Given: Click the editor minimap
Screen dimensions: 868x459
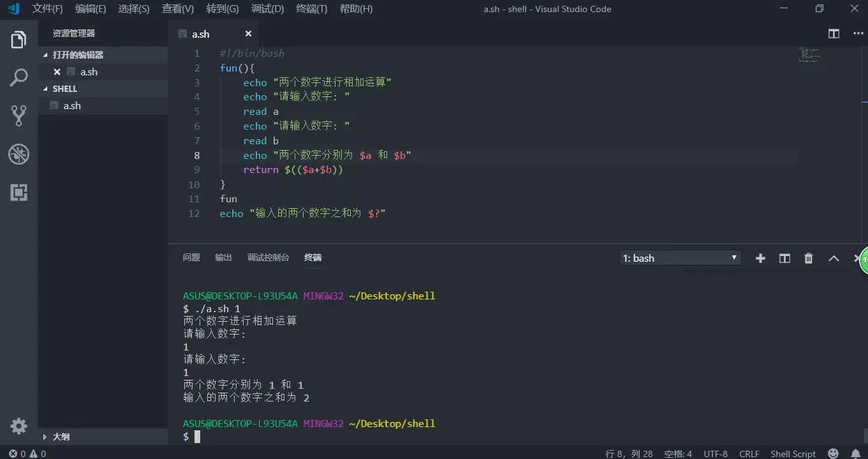Looking at the screenshot, I should tap(809, 55).
